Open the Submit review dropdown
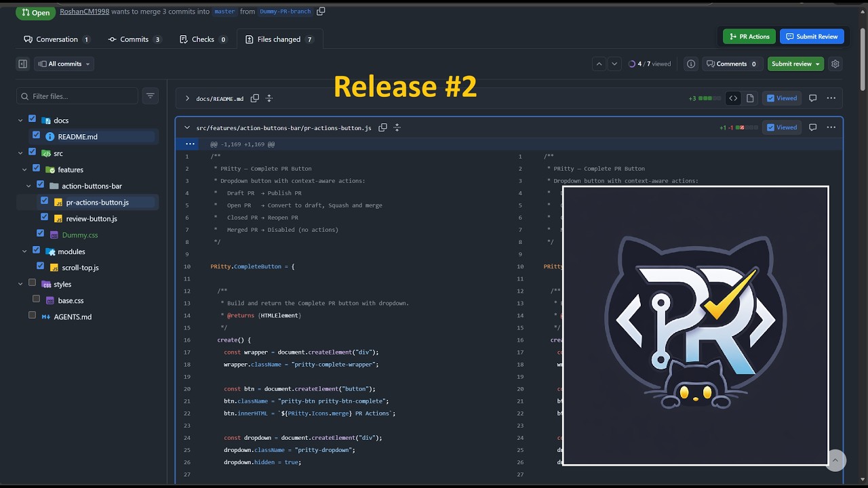 795,64
